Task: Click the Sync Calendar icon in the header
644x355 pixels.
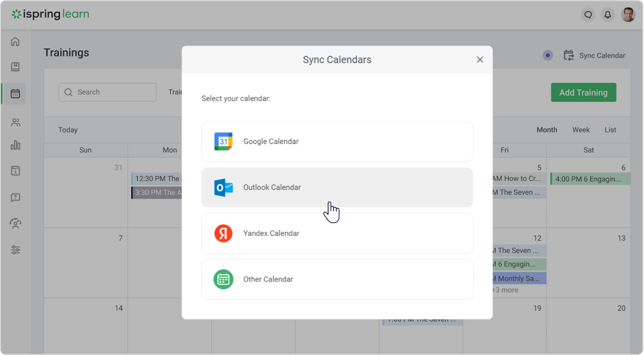Action: [x=569, y=55]
